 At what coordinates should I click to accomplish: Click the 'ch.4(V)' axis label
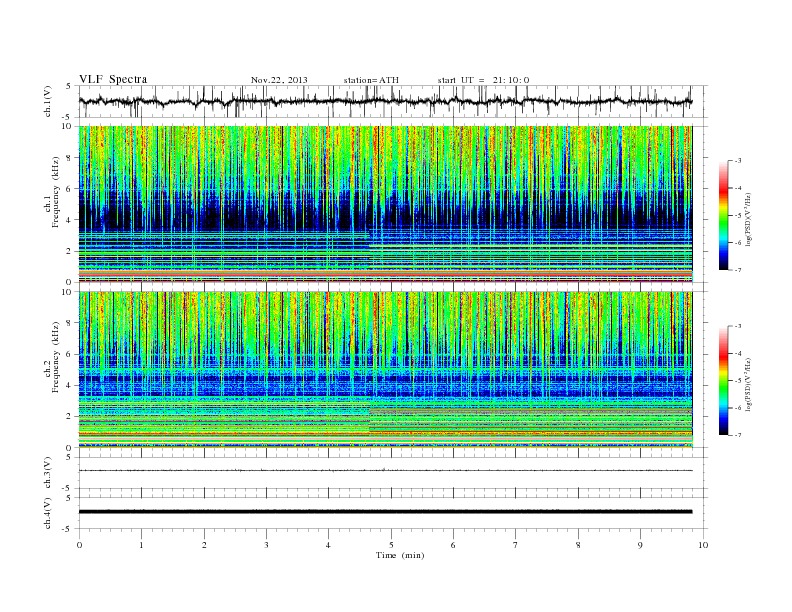[x=48, y=513]
